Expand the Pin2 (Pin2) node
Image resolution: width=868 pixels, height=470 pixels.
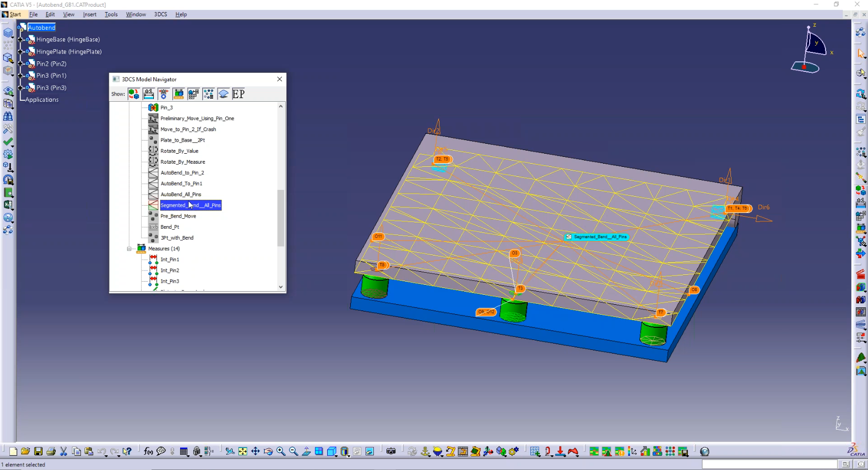20,63
